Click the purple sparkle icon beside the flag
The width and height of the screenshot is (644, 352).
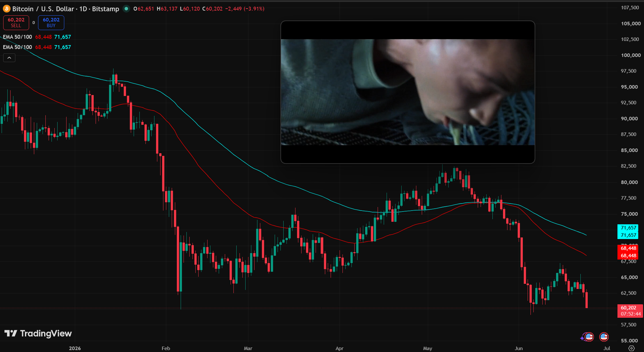tap(582, 338)
